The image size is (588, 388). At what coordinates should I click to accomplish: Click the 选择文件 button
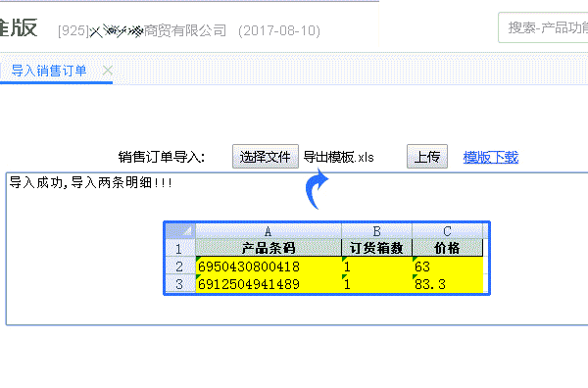(266, 157)
